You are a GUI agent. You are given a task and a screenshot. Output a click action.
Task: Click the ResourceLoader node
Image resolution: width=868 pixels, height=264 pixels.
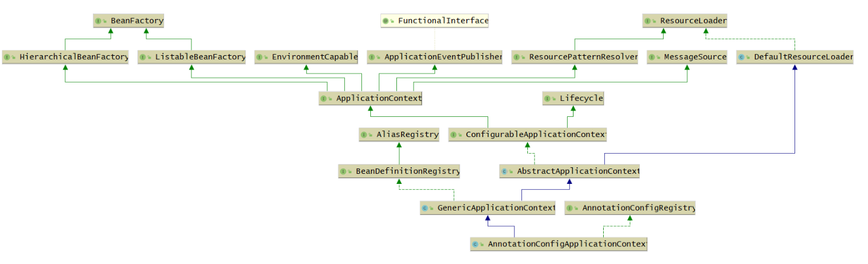point(685,21)
